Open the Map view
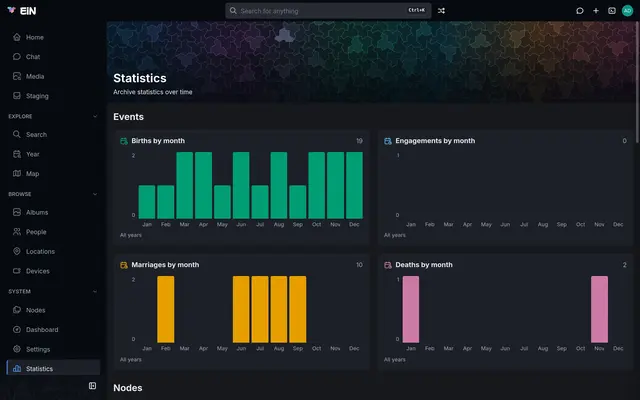 point(53,173)
